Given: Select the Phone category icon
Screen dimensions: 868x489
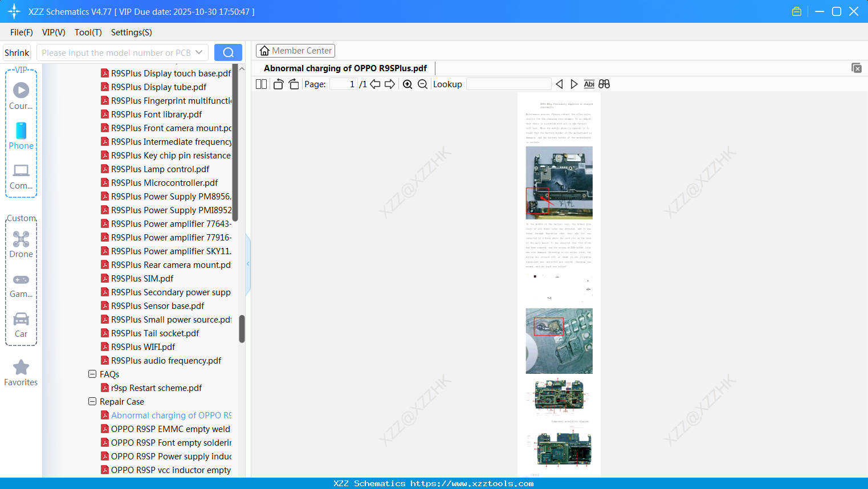Looking at the screenshot, I should [x=21, y=131].
